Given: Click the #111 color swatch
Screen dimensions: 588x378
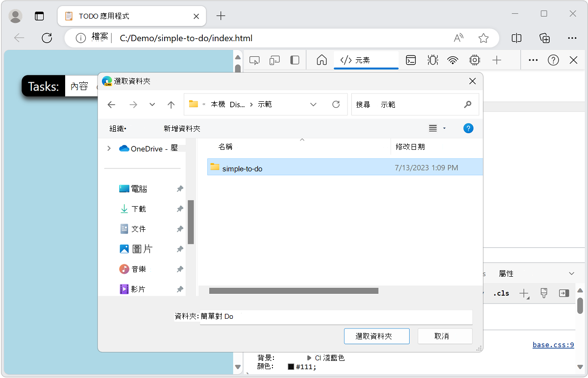Looking at the screenshot, I should click(291, 366).
